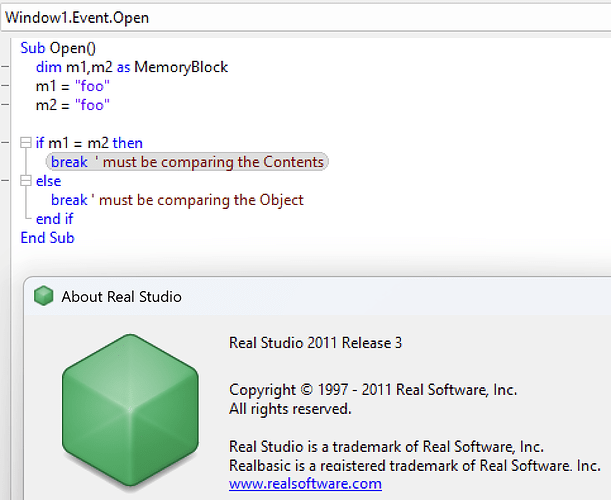The width and height of the screenshot is (611, 500).
Task: Click the break line 'comparing the Object'
Action: coord(177,200)
